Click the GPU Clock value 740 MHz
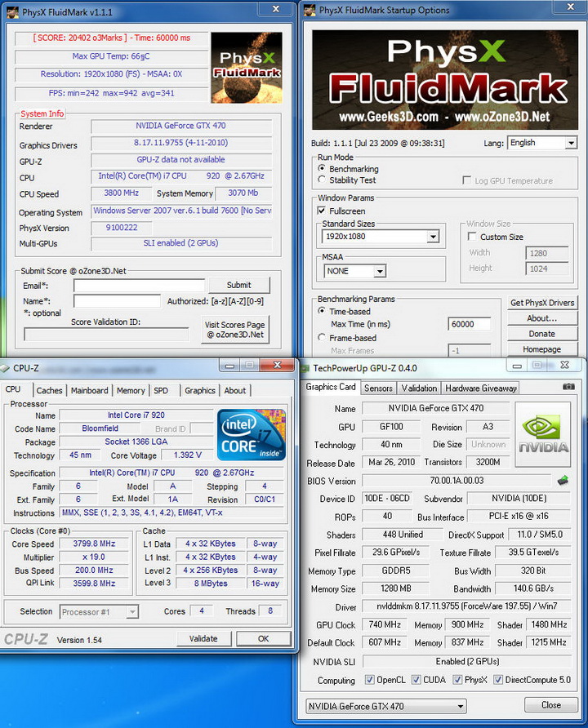588x728 pixels. click(385, 624)
